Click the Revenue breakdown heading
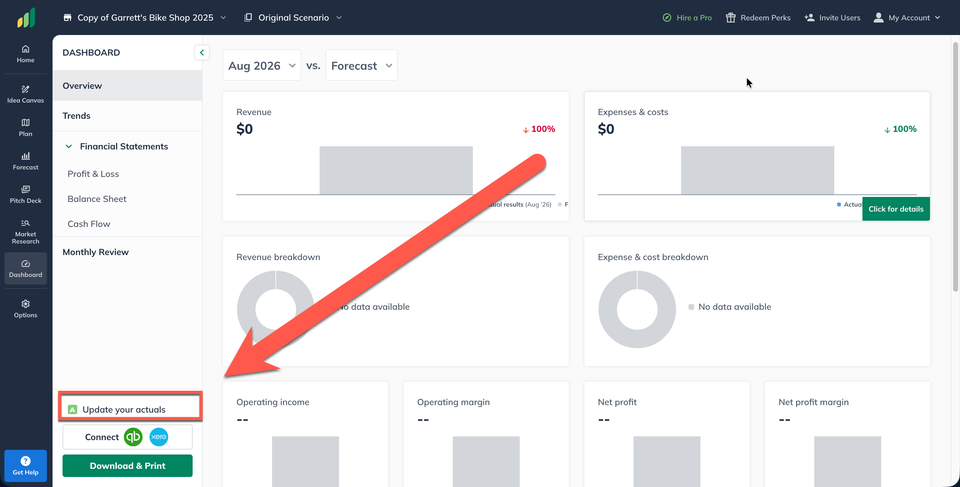 click(278, 257)
